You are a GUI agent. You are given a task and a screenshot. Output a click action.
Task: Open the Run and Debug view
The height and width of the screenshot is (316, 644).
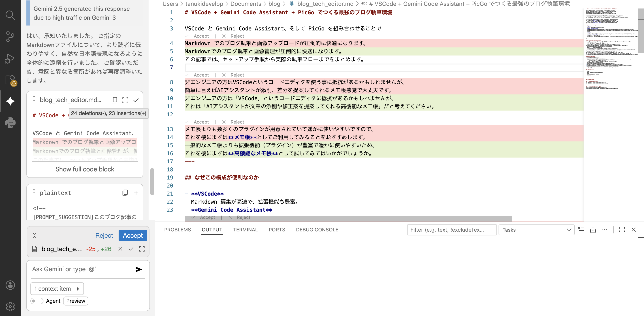tap(10, 58)
